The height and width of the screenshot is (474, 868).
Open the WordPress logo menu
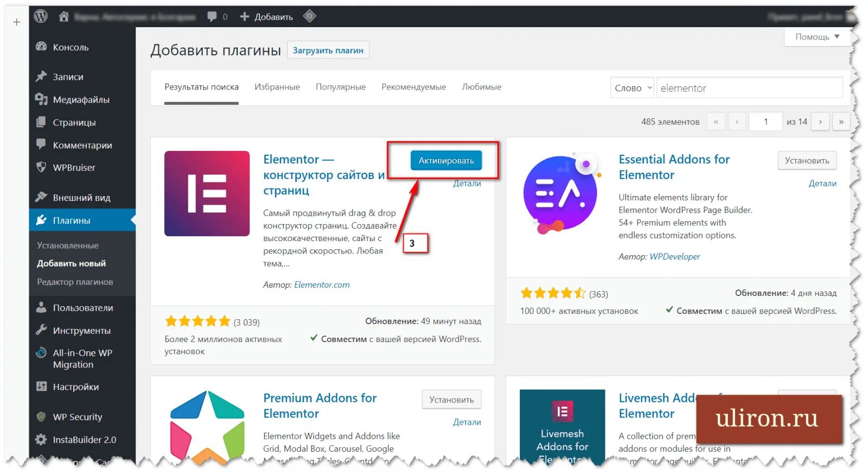[x=41, y=16]
